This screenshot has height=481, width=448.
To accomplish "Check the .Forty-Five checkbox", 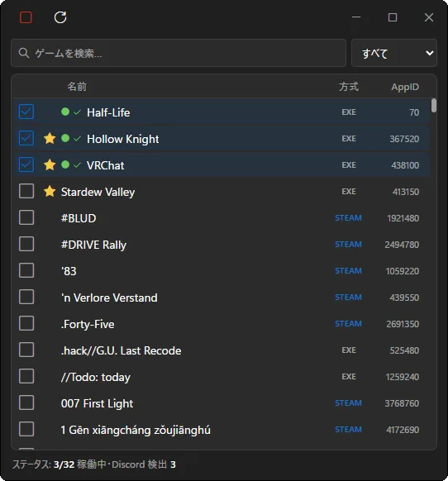I will [26, 323].
